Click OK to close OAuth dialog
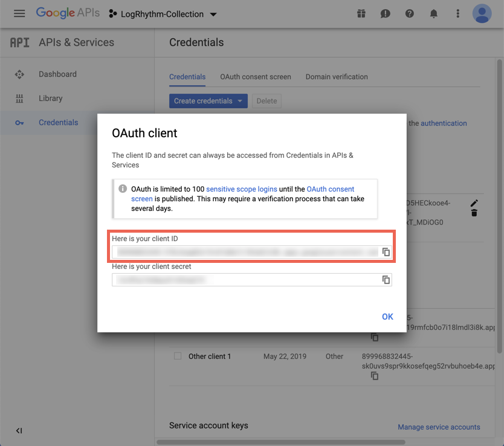 387,317
